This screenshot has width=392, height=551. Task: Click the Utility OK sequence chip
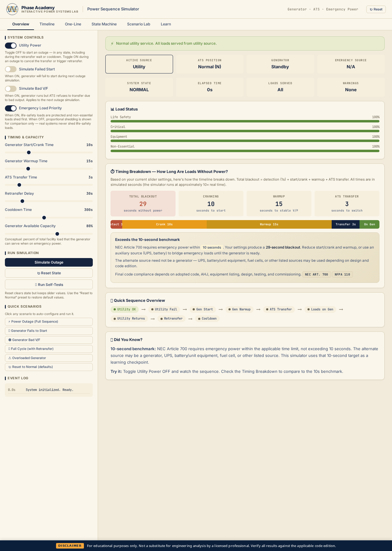click(x=125, y=309)
